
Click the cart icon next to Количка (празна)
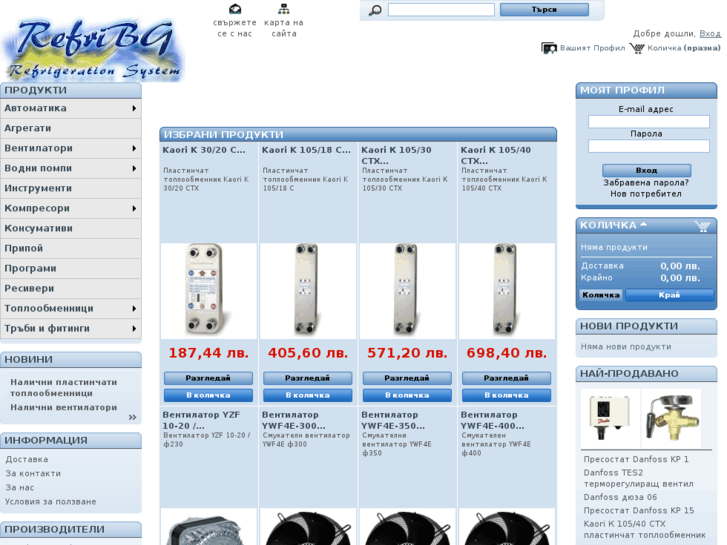click(x=637, y=48)
